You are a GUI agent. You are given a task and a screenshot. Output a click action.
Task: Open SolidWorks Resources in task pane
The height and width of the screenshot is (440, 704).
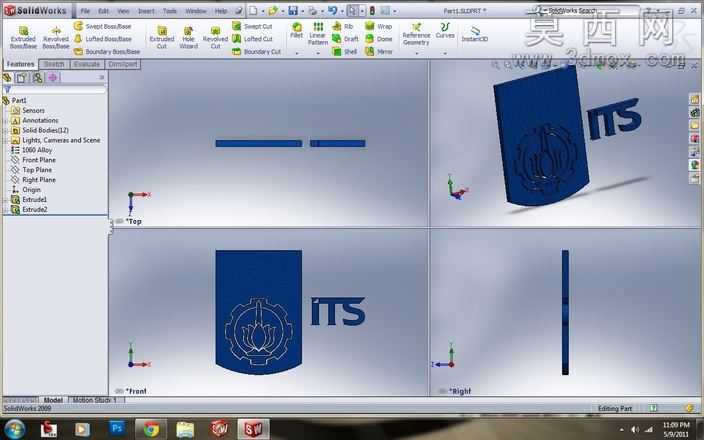click(694, 99)
